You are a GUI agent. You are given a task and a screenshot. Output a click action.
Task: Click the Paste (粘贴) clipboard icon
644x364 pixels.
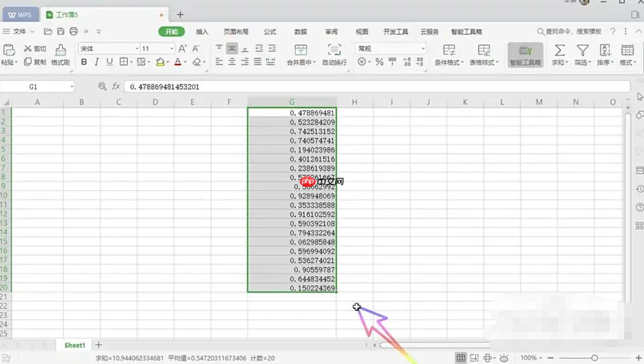tap(9, 50)
